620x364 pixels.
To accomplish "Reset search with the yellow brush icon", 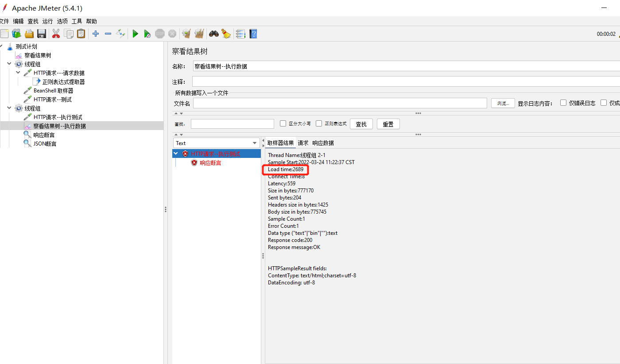I will pyautogui.click(x=226, y=34).
